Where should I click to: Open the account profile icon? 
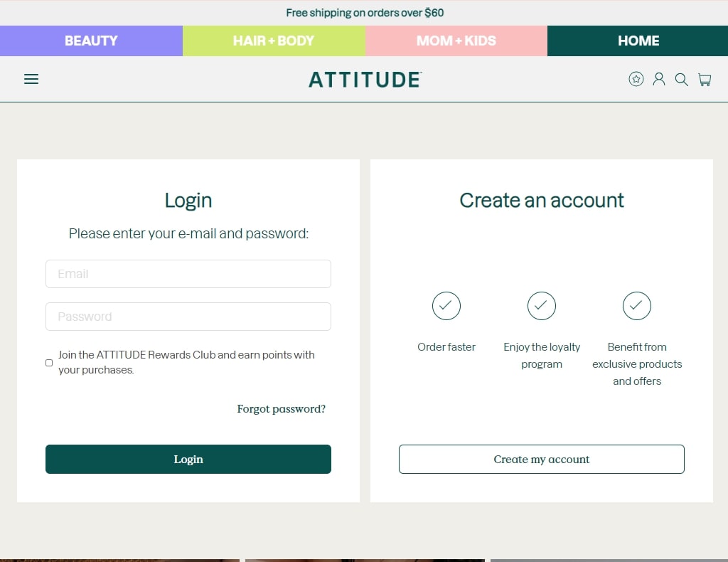tap(658, 79)
